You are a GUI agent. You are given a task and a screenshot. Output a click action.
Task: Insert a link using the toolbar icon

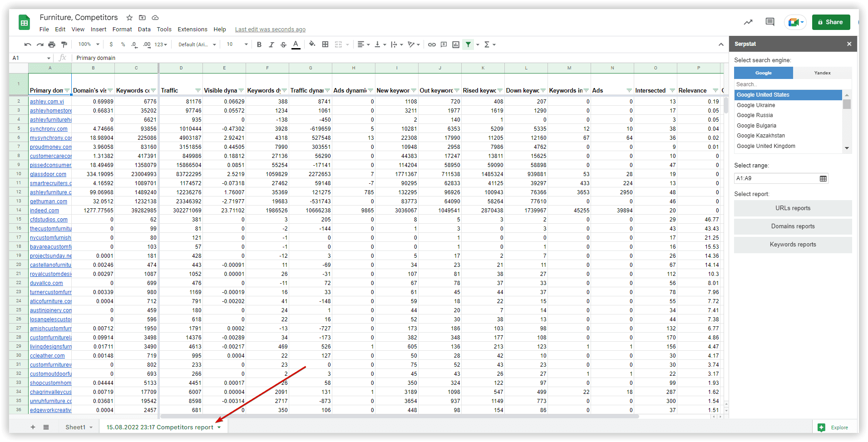point(432,44)
